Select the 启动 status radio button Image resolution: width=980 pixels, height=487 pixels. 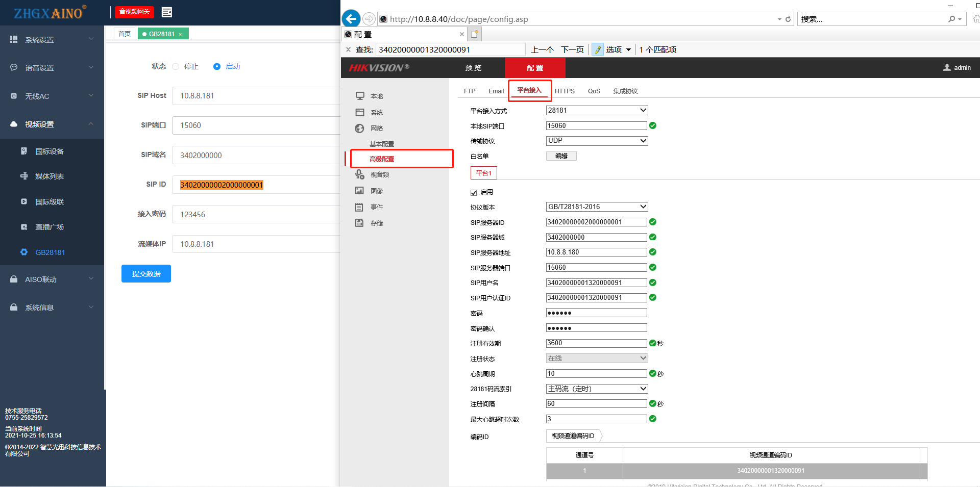coord(217,66)
